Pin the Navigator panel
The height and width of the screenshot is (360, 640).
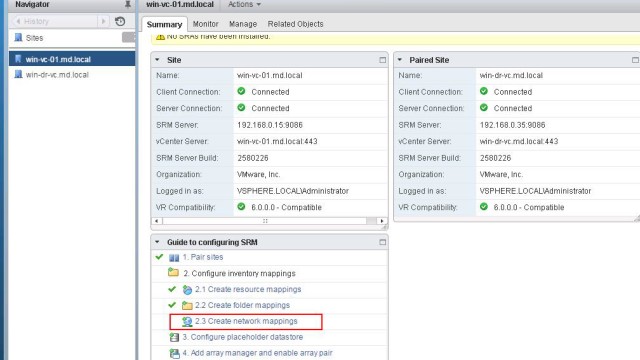point(127,4)
